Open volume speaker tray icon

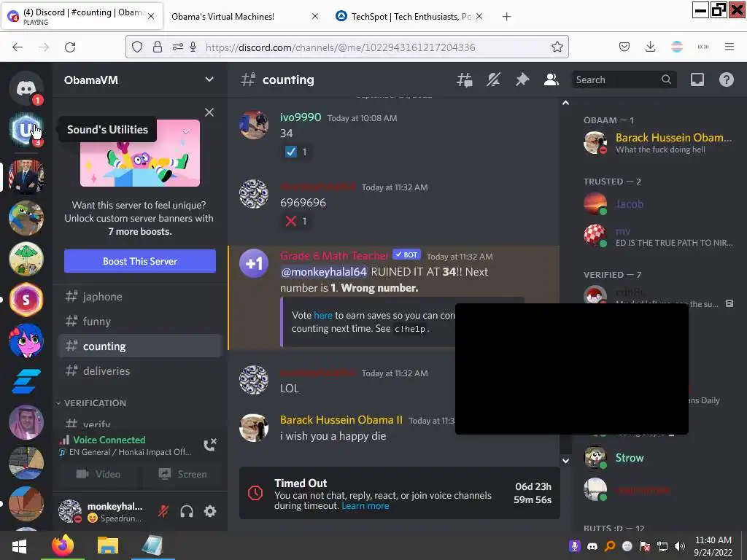[x=680, y=546]
